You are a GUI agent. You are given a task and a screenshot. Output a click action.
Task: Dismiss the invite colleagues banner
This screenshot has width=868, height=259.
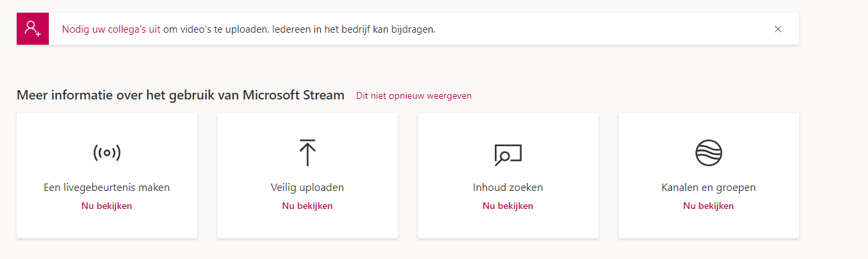[778, 29]
